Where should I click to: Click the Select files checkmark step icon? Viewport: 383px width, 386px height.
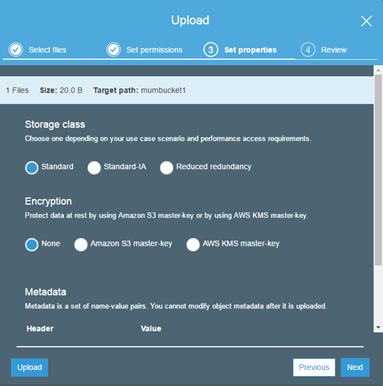pos(16,50)
